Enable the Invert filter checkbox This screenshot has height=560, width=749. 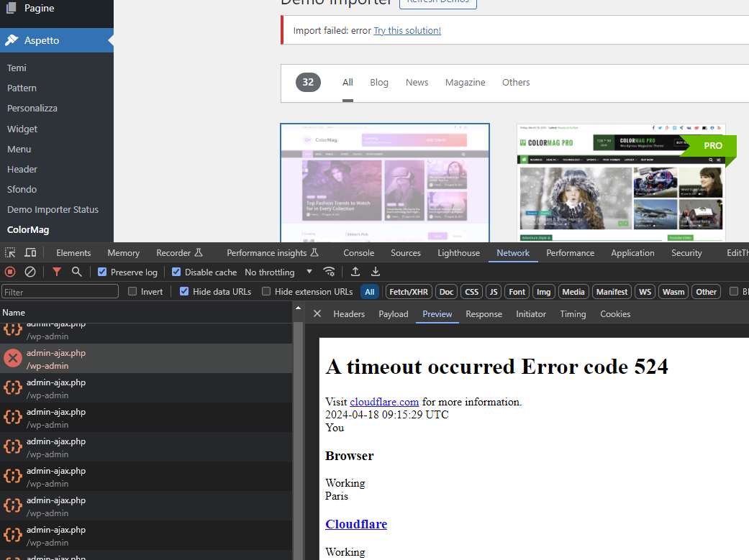tap(133, 291)
